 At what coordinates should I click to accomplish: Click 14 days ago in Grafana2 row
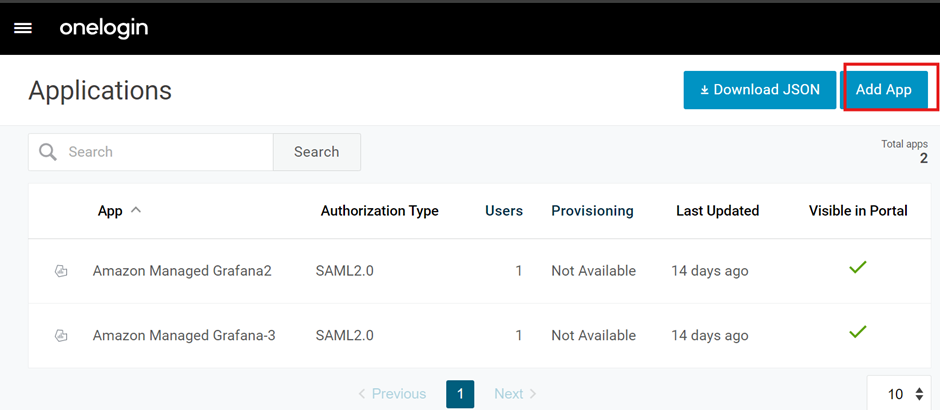point(710,272)
